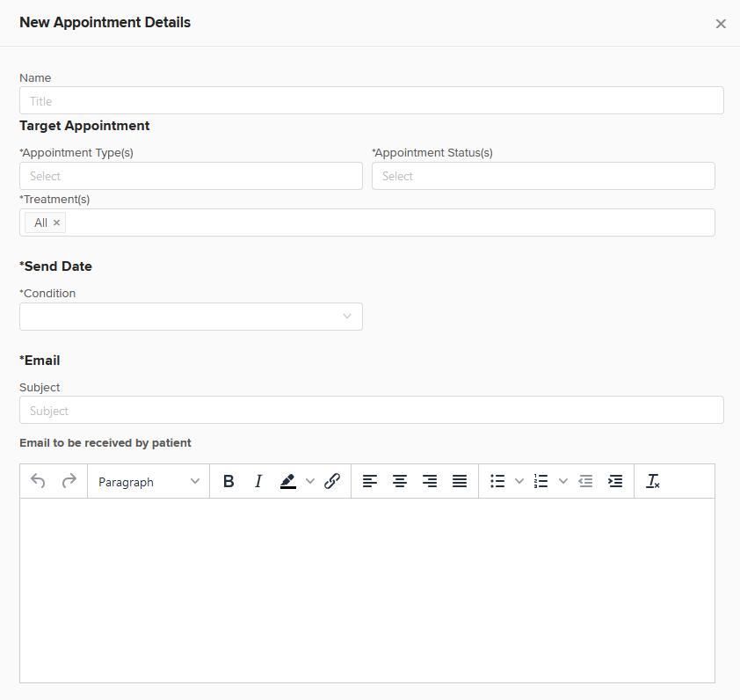
Task: Remove the All treatment tag
Action: click(56, 222)
